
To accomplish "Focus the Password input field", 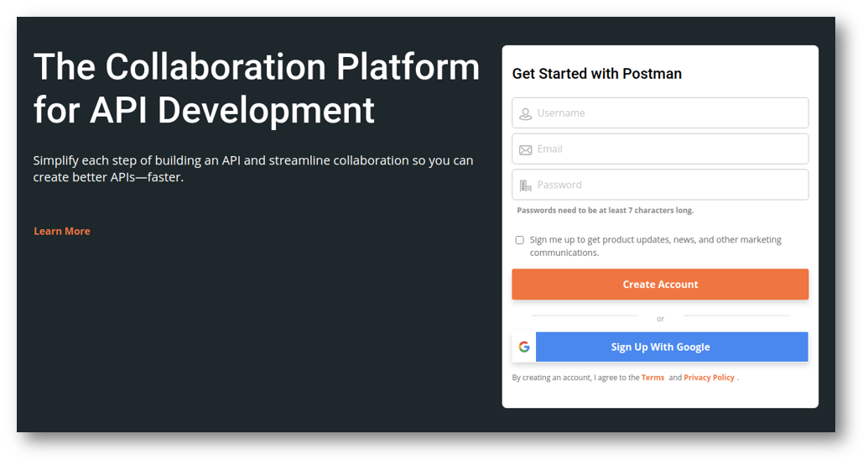I will pyautogui.click(x=660, y=185).
